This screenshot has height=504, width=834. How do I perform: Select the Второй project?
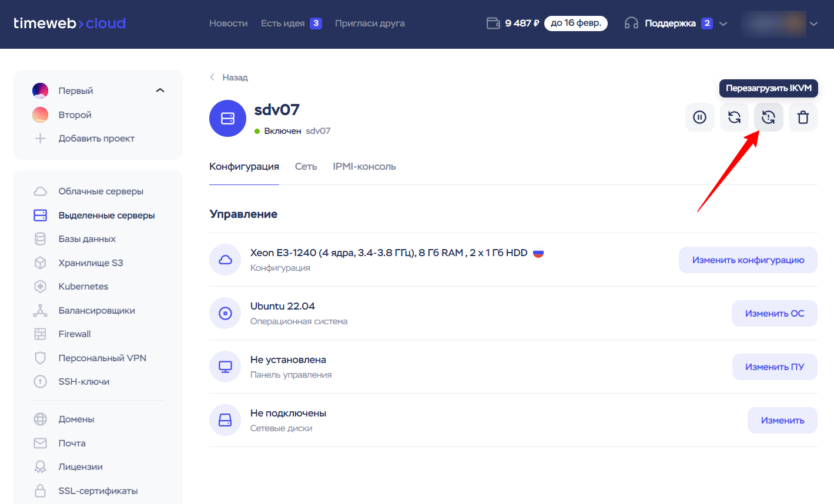75,115
